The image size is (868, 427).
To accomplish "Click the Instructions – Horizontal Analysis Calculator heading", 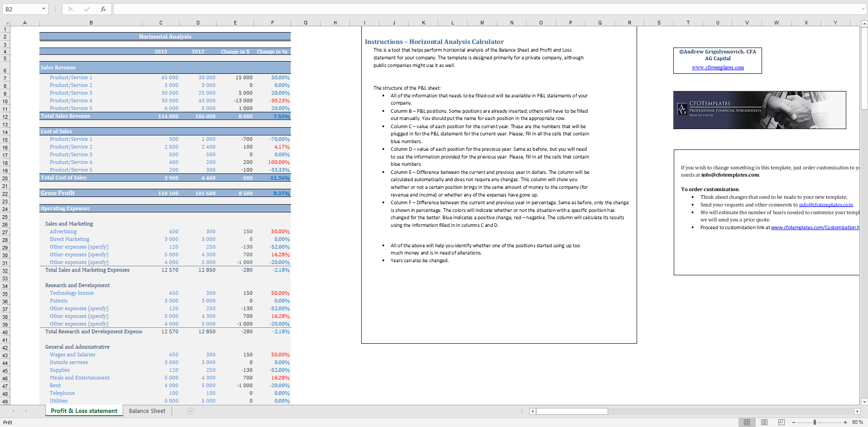I will click(x=434, y=42).
